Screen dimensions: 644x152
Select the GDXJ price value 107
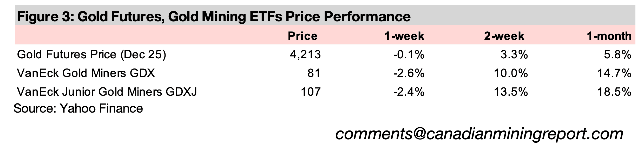pos(311,92)
